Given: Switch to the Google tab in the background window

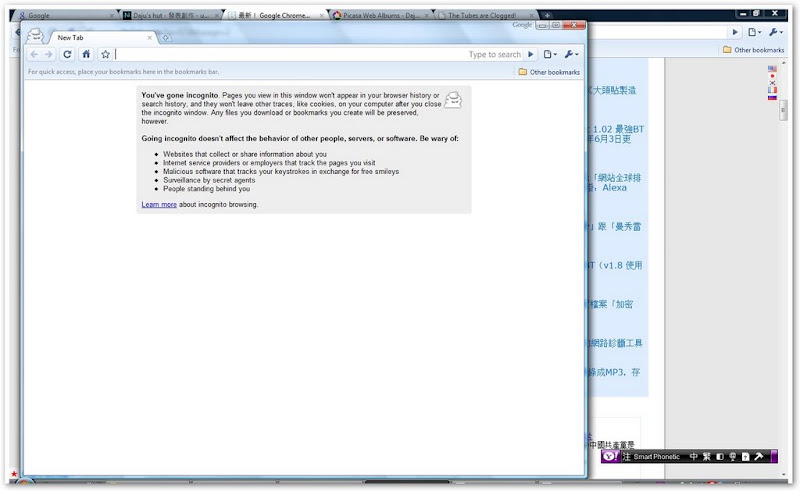Looking at the screenshot, I should point(66,15).
